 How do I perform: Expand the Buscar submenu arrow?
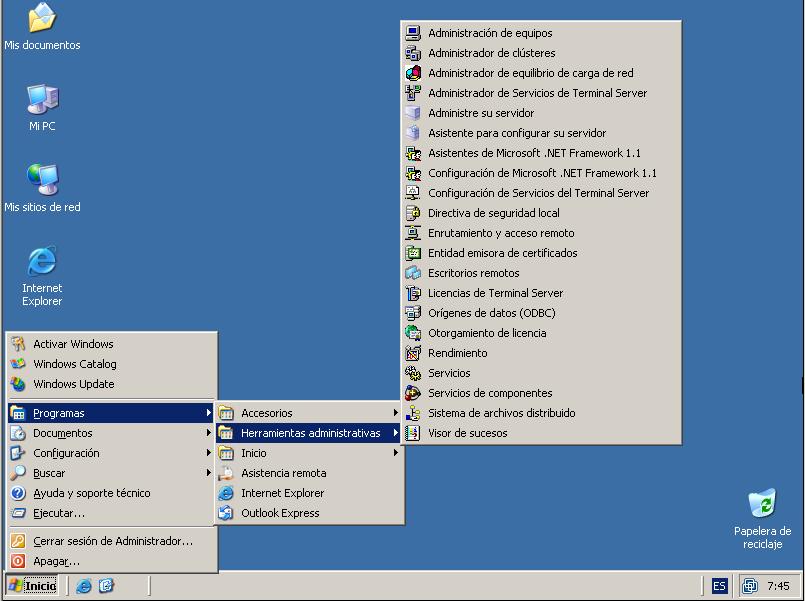click(x=208, y=473)
